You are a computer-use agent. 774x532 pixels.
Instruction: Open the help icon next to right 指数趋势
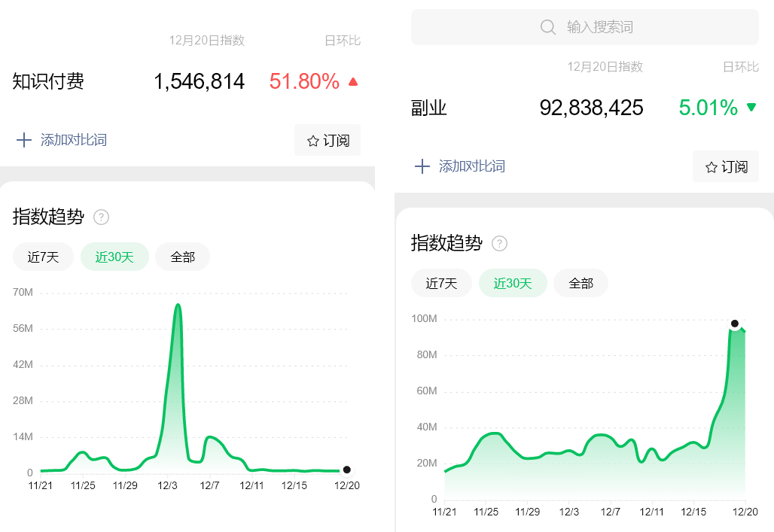500,244
